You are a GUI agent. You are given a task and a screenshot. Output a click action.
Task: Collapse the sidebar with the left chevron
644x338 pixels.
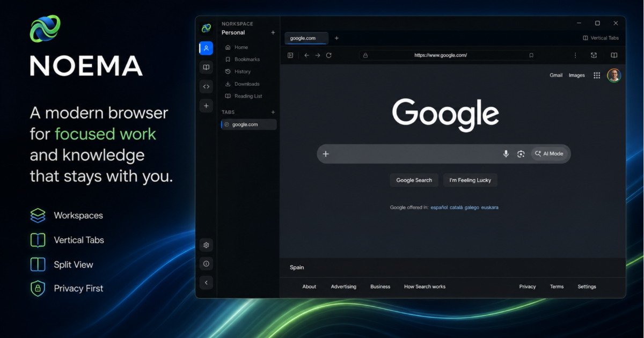click(206, 282)
